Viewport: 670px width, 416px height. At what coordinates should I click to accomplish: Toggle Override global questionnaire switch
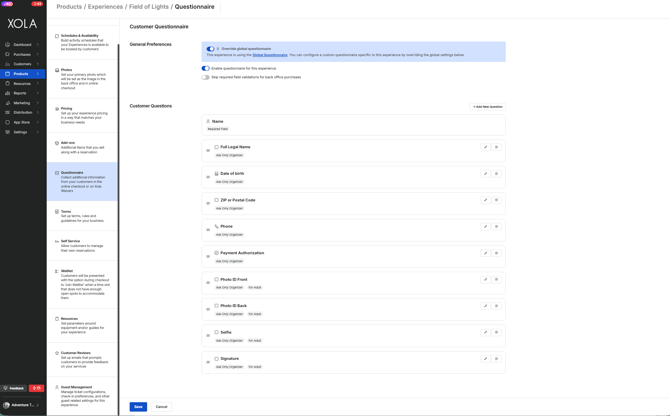pos(210,49)
